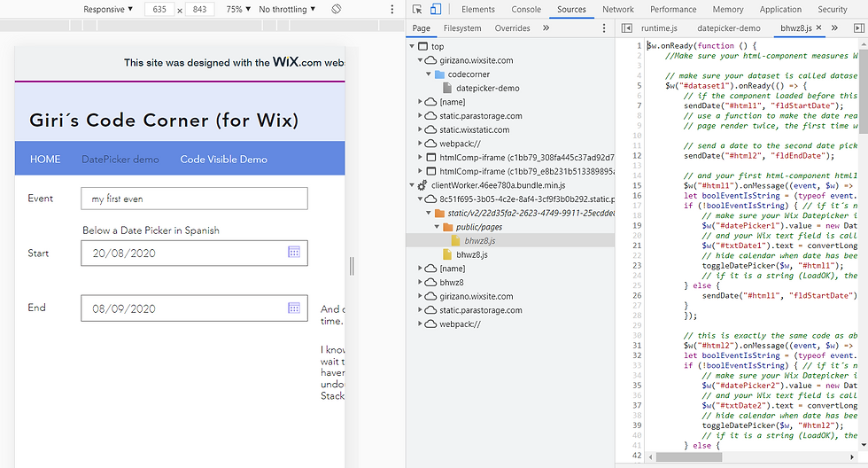Open device toolbar three-dot options menu
The height and width of the screenshot is (468, 868).
(391, 9)
